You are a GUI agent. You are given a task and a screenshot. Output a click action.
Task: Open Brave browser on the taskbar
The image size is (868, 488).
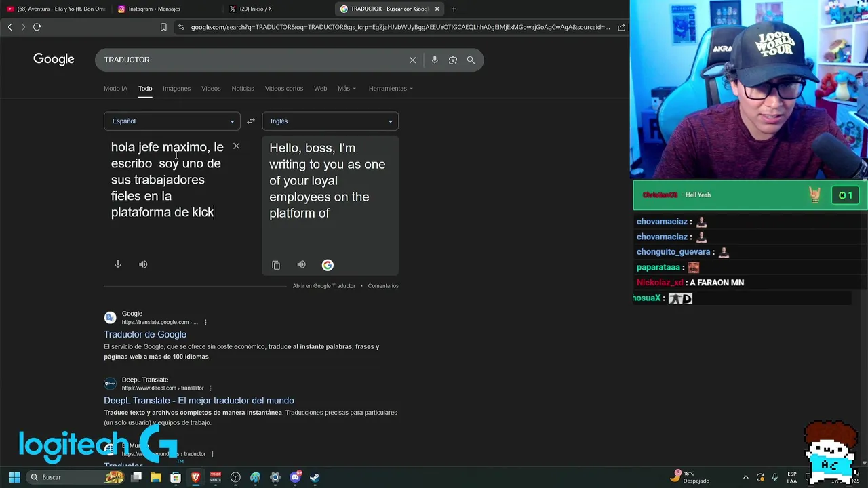point(195,477)
